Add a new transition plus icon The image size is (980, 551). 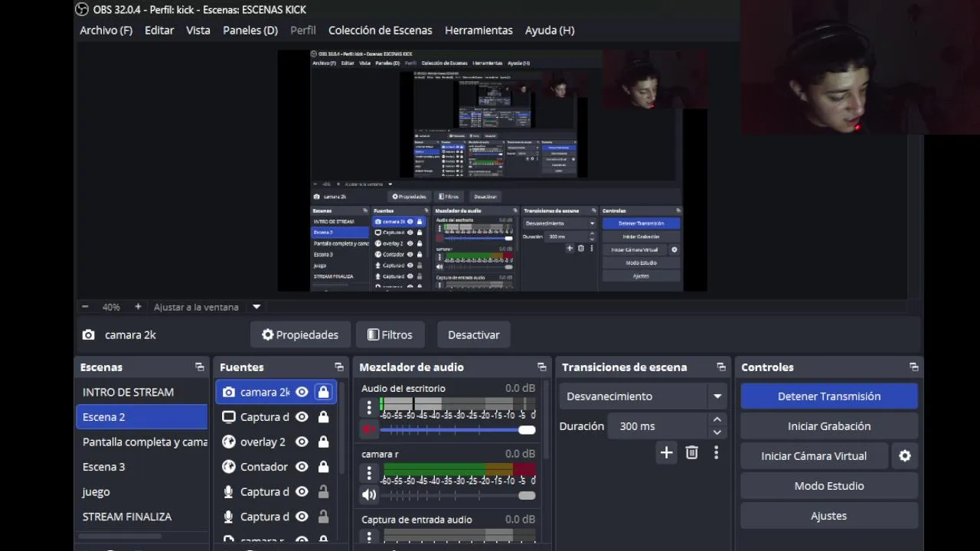pos(666,453)
